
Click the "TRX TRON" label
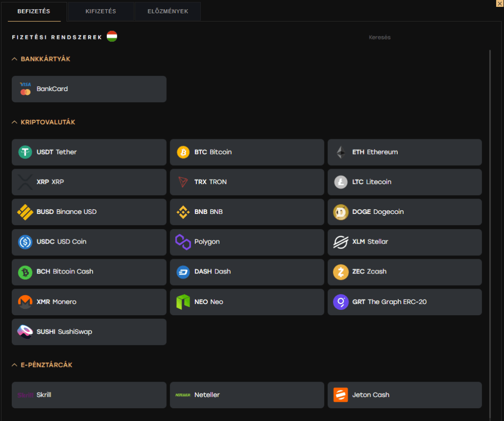tap(211, 182)
